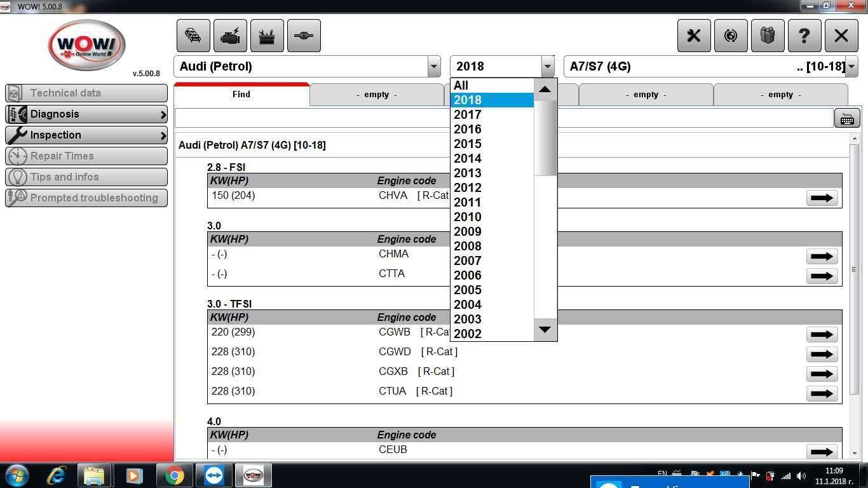Click the 2.8 - FSI heading

click(x=226, y=167)
